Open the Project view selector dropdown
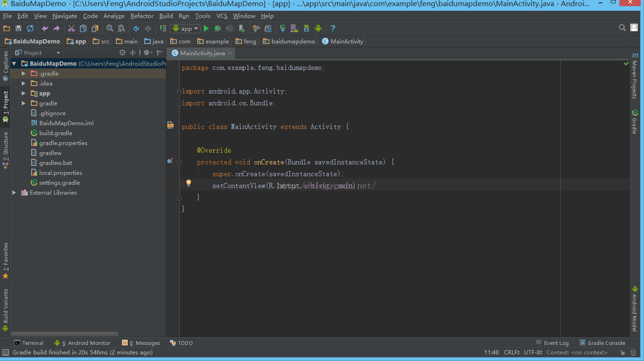The image size is (644, 361). [x=37, y=52]
